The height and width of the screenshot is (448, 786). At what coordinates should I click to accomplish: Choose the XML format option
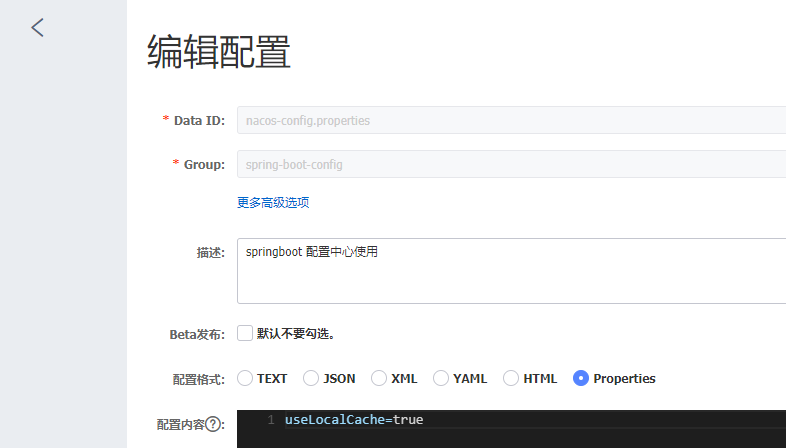379,378
